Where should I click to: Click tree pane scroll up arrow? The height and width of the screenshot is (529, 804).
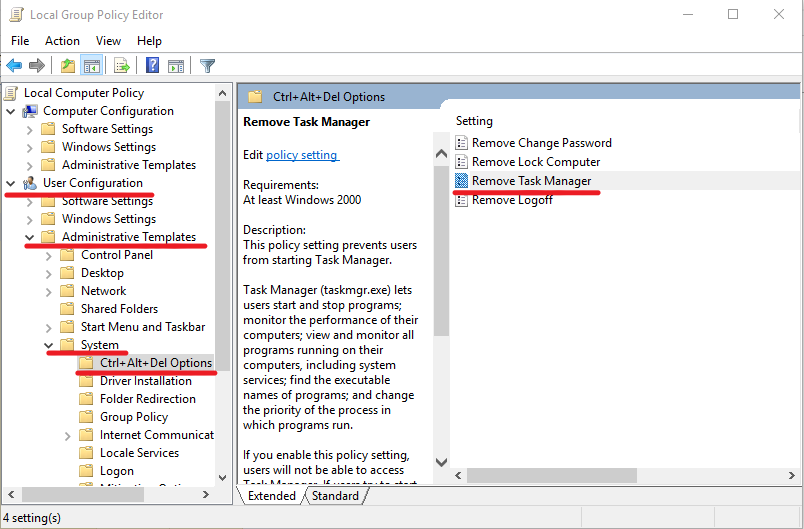[x=223, y=93]
